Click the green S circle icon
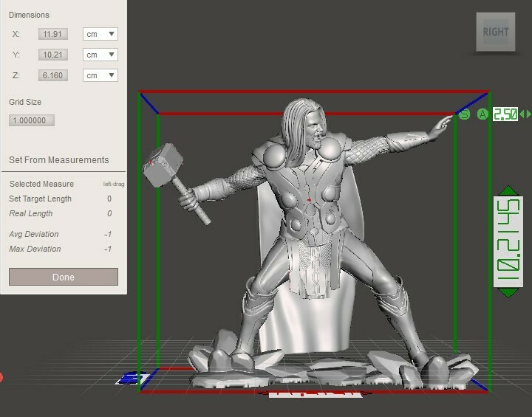This screenshot has height=417, width=532. (x=464, y=114)
